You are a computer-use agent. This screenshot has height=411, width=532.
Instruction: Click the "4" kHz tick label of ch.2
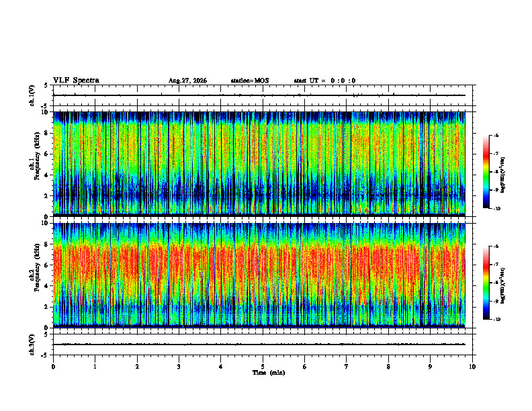click(x=46, y=286)
